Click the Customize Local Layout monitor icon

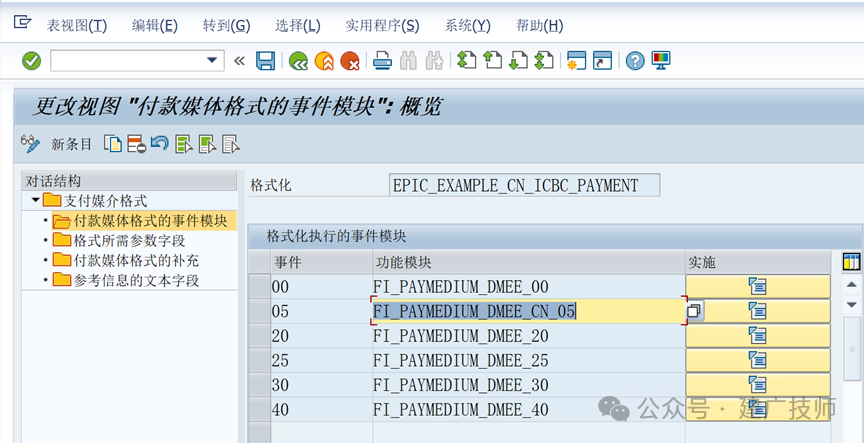[661, 61]
